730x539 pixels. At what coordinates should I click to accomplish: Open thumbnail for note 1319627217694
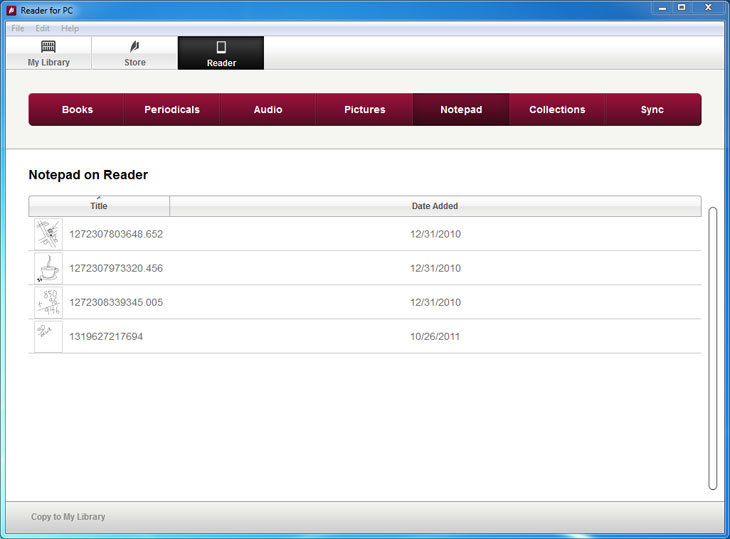pyautogui.click(x=48, y=336)
